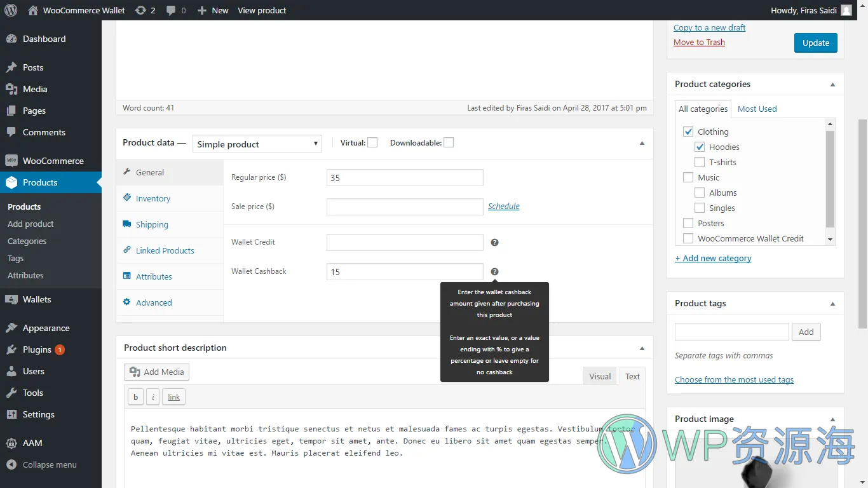Click the Appearance brush icon
868x488 pixels.
click(x=11, y=328)
